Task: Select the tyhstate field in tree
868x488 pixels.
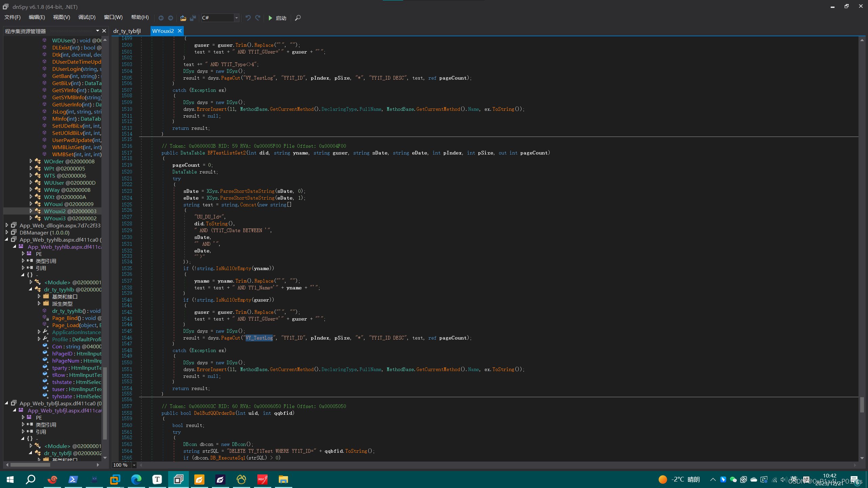Action: pyautogui.click(x=77, y=396)
